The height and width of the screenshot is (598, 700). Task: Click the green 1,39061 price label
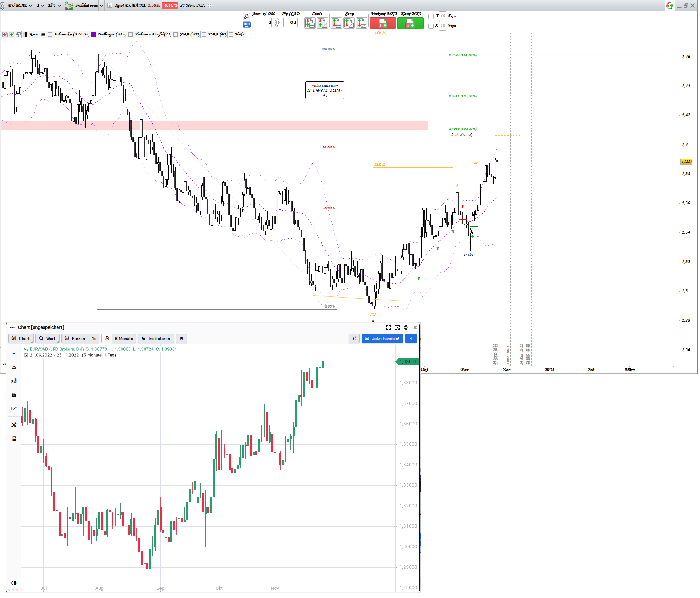407,361
